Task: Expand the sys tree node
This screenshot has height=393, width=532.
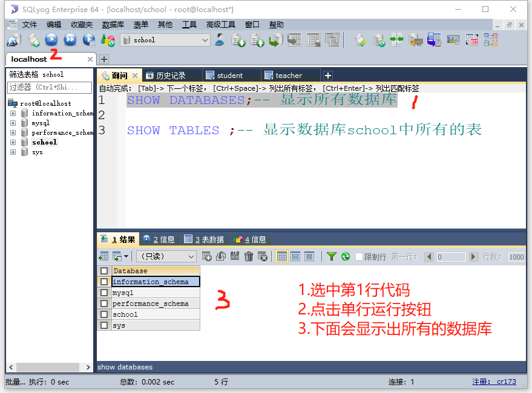Action: pyautogui.click(x=13, y=152)
